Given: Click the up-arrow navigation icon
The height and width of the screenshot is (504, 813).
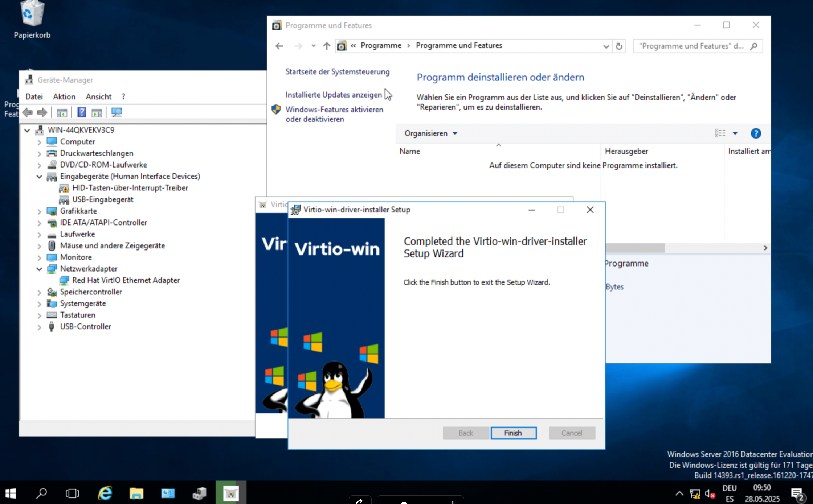Looking at the screenshot, I should (327, 46).
